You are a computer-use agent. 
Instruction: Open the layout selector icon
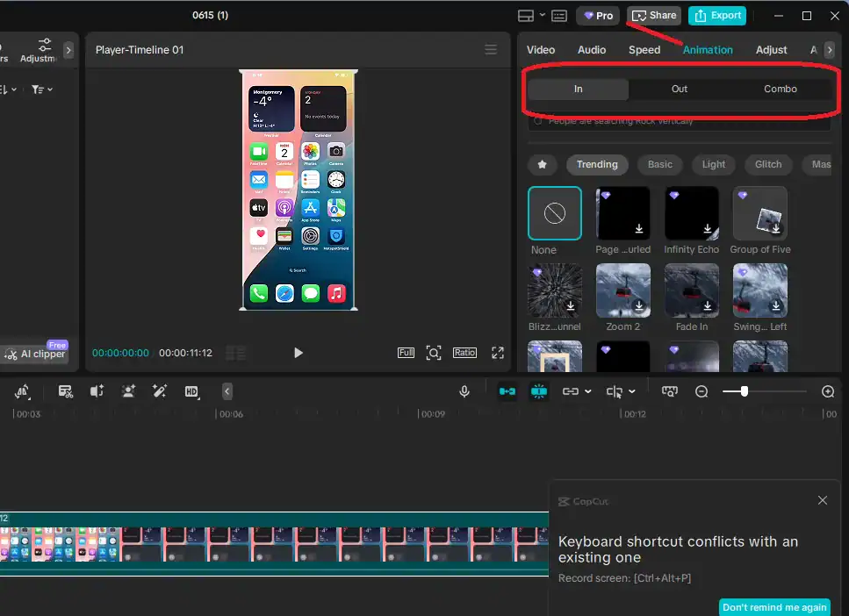pyautogui.click(x=526, y=16)
